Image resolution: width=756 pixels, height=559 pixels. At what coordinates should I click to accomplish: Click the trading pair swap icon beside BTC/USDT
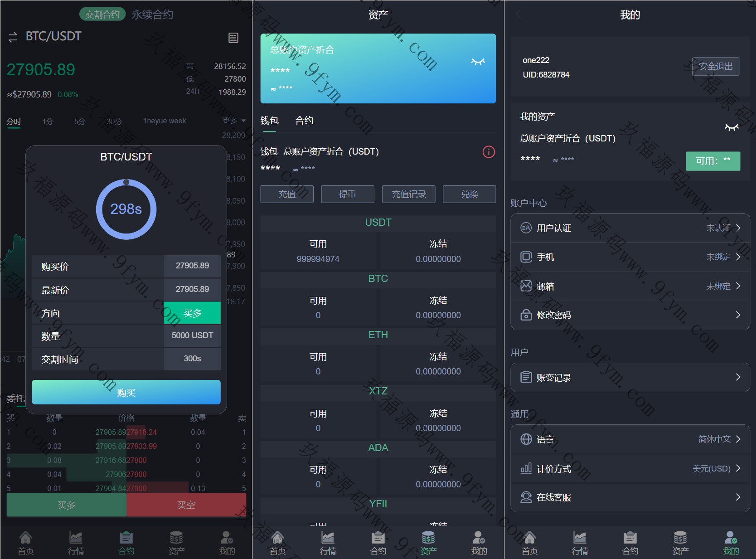[13, 37]
